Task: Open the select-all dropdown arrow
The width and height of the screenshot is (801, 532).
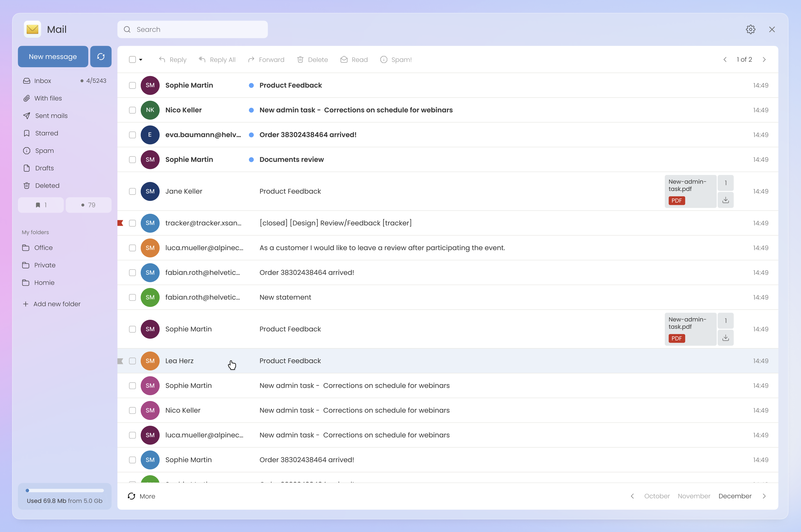Action: [141, 60]
